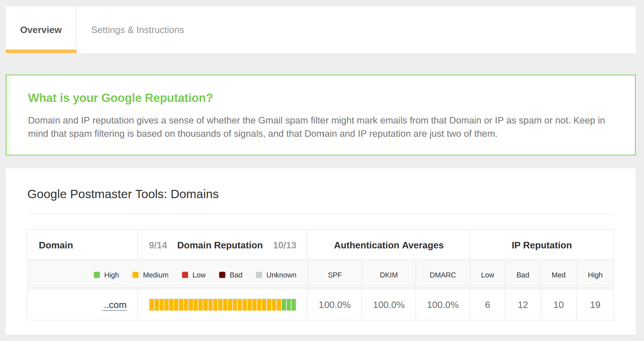Click the Google Postmaster Tools: Domains heading
Screen dimensions: 644x341
(x=123, y=194)
